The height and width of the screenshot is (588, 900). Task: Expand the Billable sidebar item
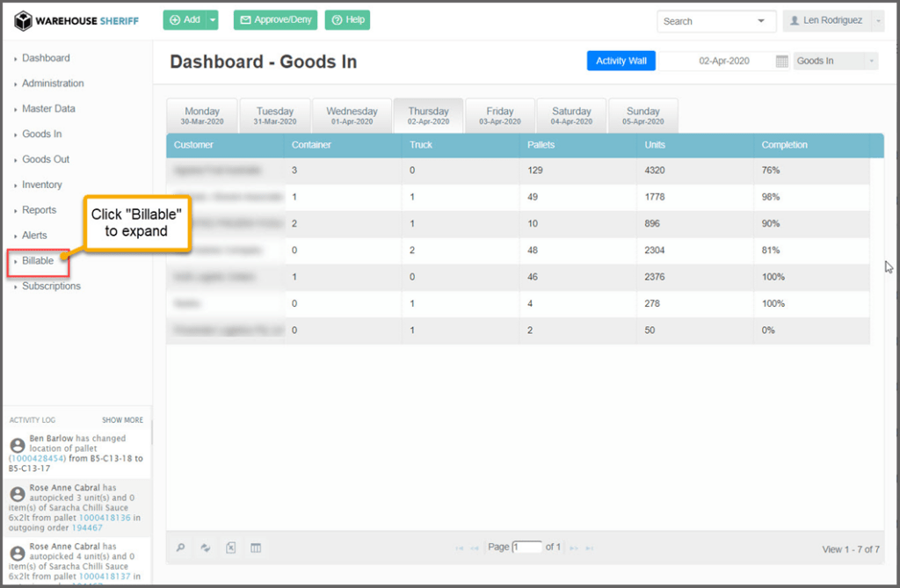point(38,261)
